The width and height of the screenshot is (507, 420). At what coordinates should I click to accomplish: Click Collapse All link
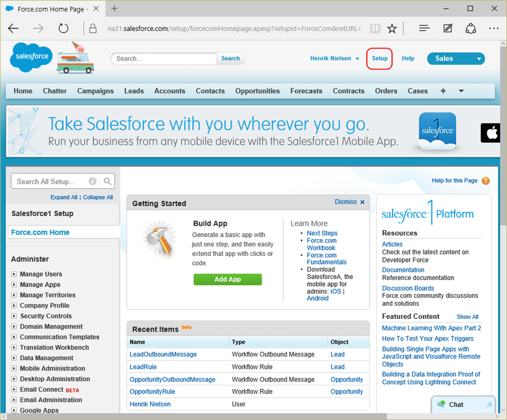point(98,197)
